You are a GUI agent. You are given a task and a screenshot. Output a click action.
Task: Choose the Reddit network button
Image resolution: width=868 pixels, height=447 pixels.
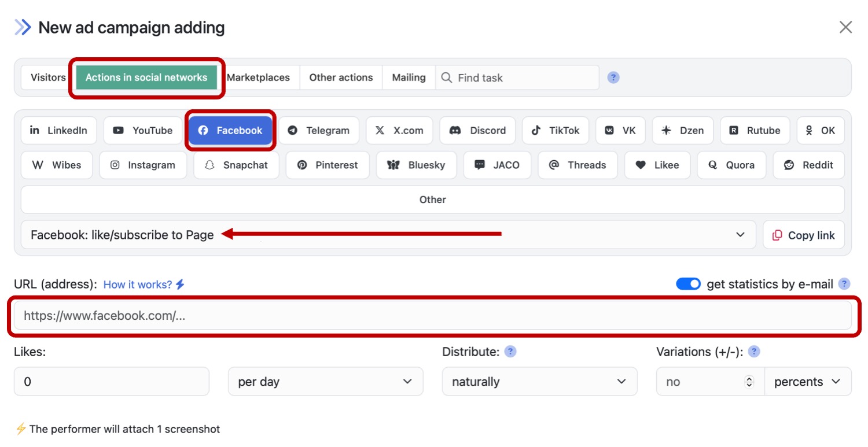tap(808, 165)
